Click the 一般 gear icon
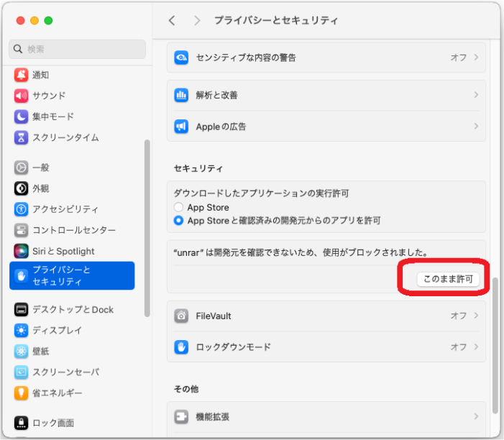This screenshot has height=440, width=504. (x=22, y=168)
